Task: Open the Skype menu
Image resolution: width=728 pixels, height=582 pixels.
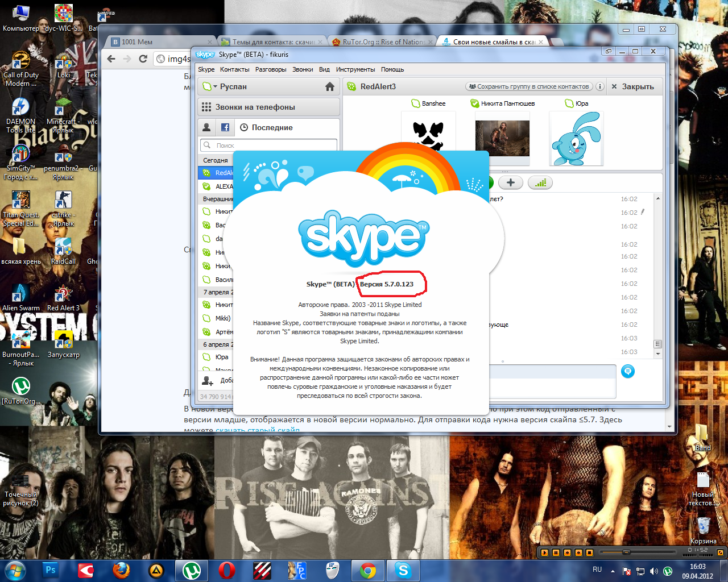Action: point(206,69)
